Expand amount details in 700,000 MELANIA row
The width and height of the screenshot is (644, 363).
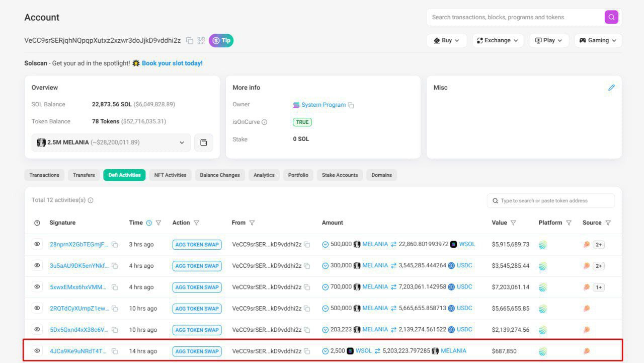pos(325,287)
